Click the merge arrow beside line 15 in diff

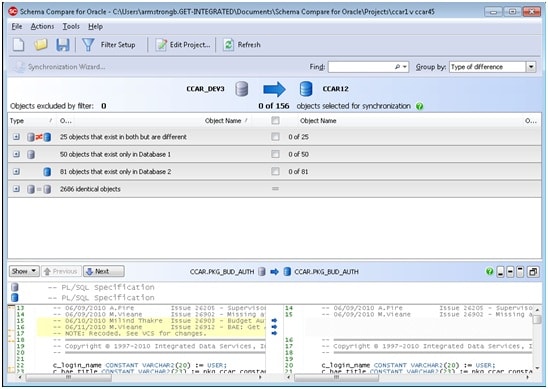(x=274, y=320)
